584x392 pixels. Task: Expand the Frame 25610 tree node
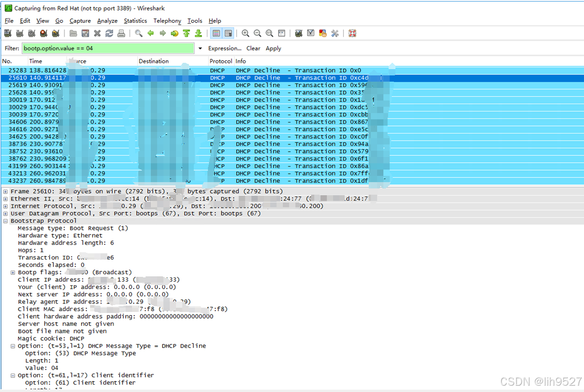6,192
